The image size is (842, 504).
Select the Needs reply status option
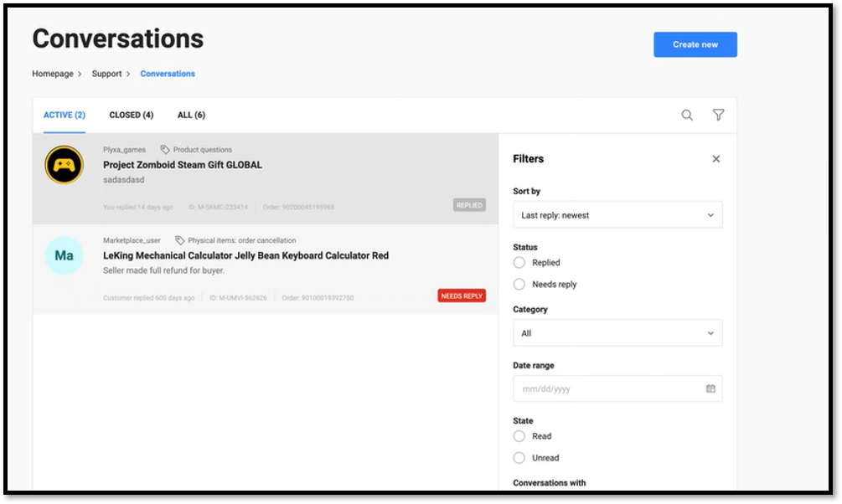point(519,285)
